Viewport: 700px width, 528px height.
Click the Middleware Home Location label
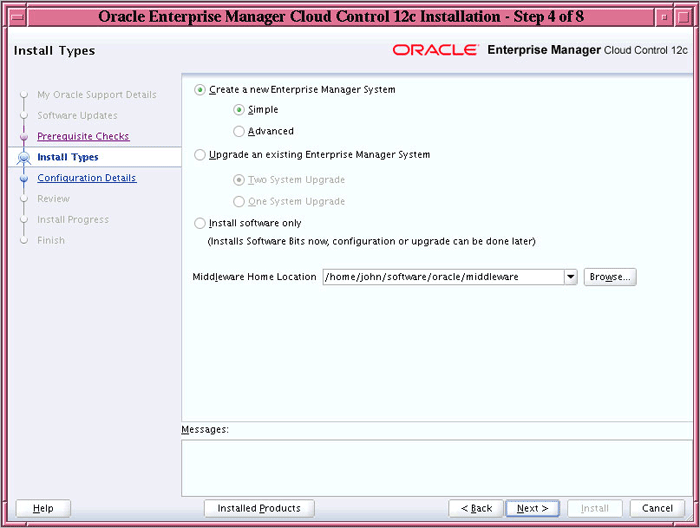pyautogui.click(x=254, y=277)
